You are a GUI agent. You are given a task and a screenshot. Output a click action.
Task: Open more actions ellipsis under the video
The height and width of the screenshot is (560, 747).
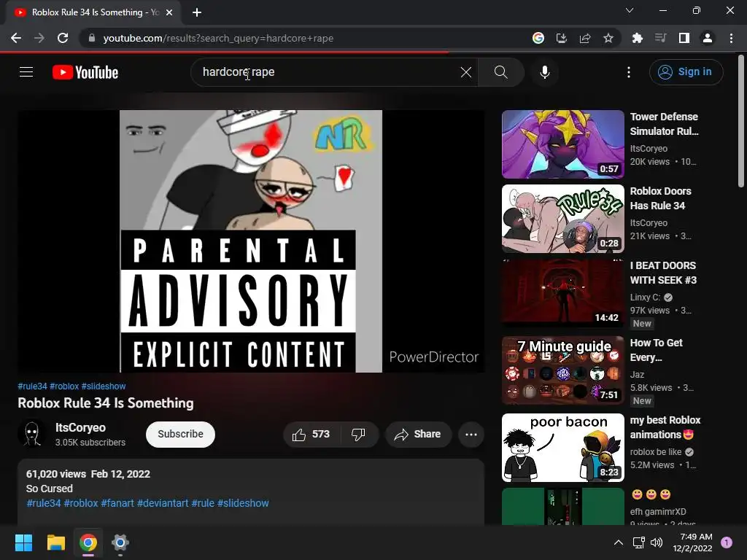(x=471, y=435)
